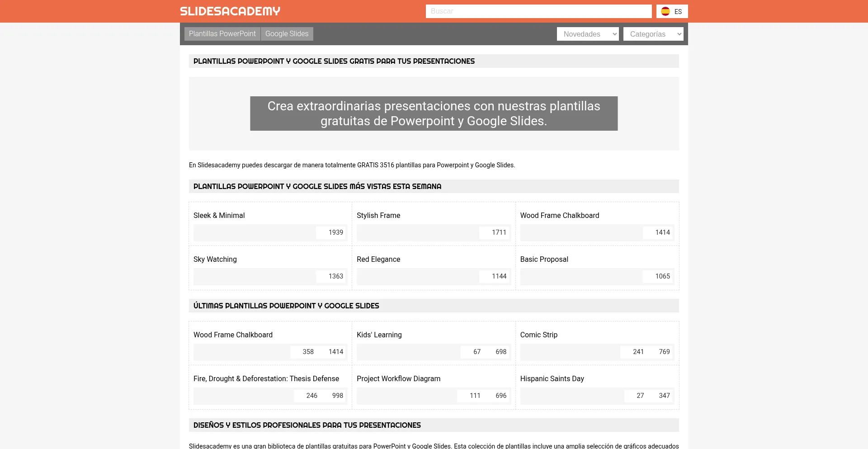This screenshot has width=868, height=449.
Task: Switch to Plantillas PowerPoint tab
Action: click(x=222, y=34)
